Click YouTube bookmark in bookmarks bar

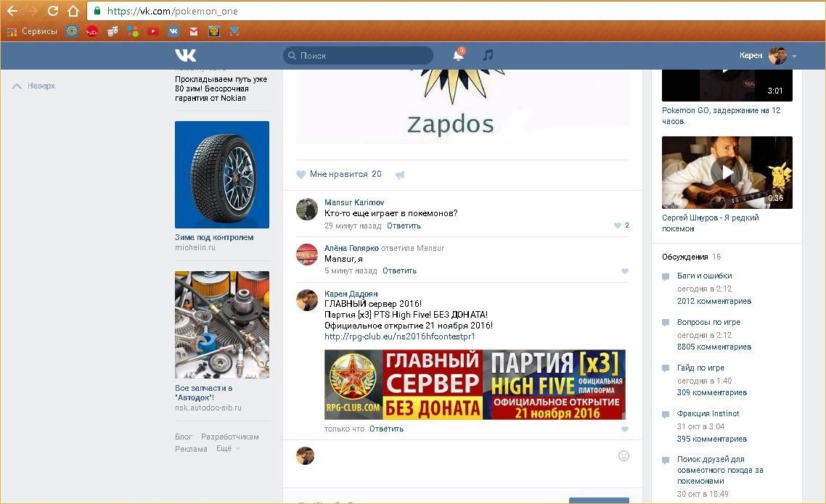[152, 31]
